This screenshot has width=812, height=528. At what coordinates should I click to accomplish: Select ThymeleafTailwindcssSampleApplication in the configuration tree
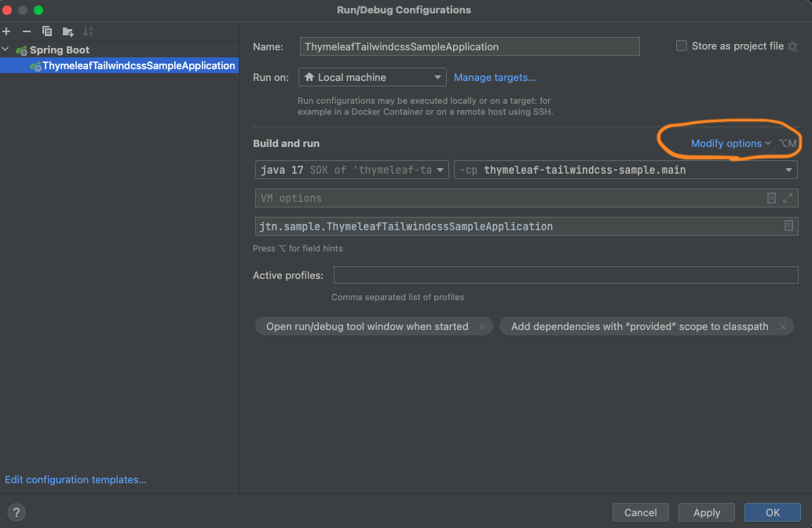138,66
